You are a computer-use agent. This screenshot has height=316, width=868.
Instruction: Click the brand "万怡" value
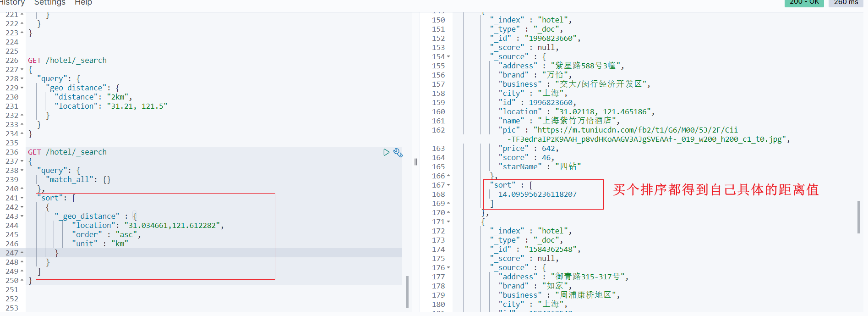[555, 75]
